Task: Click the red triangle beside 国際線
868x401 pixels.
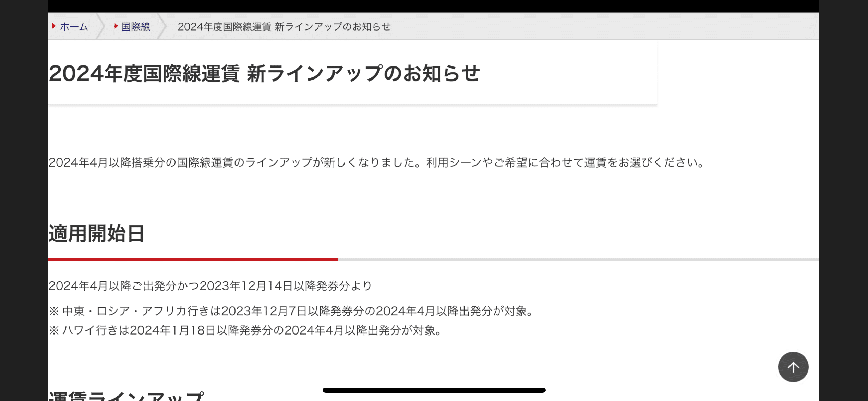Action: (116, 26)
